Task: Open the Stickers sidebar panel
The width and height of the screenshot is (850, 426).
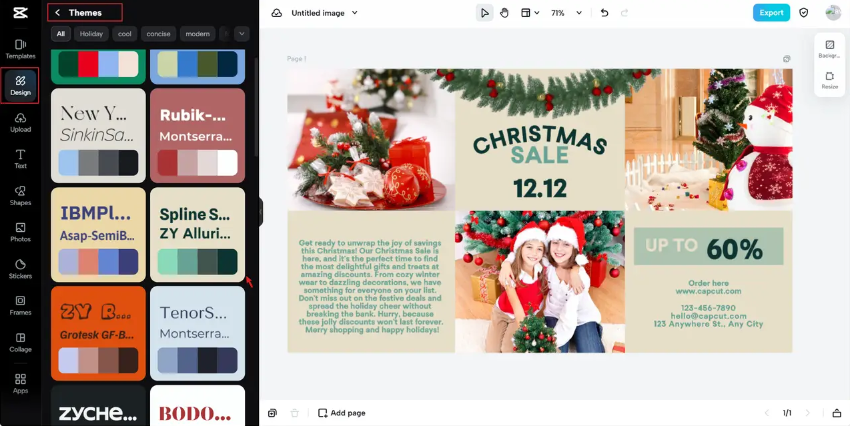Action: point(21,269)
